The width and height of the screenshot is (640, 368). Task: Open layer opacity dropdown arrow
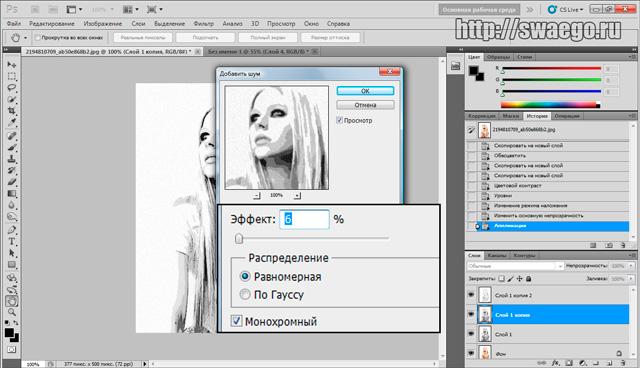coord(631,266)
